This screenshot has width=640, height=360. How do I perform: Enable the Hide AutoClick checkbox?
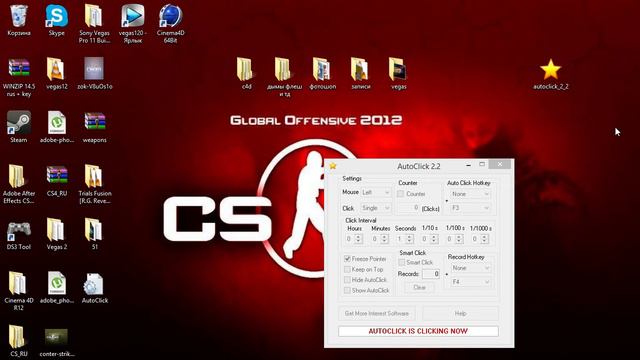coord(347,280)
